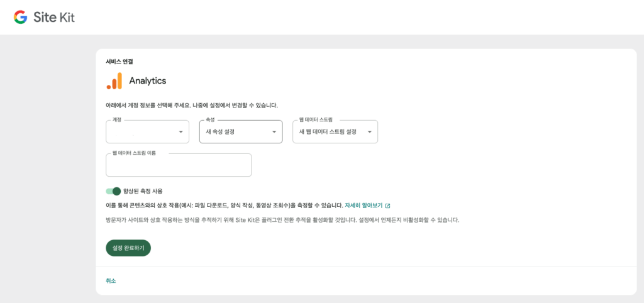Click the 서비스 연결 heading

119,62
